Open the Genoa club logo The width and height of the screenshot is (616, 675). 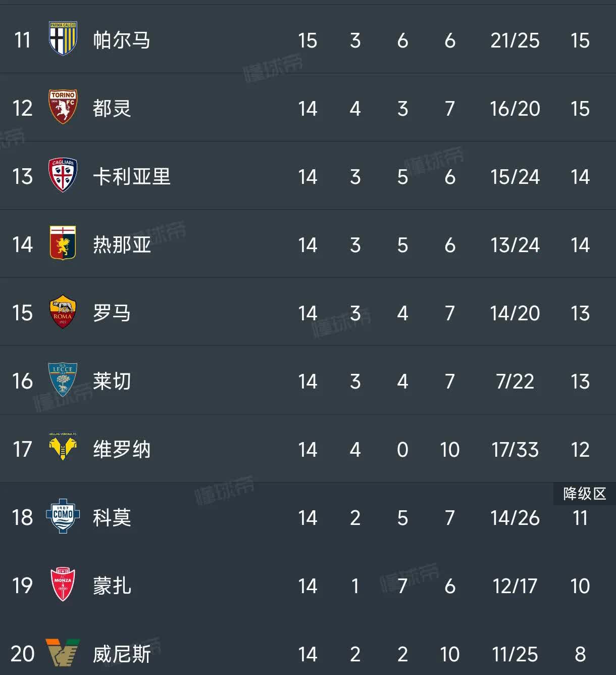point(63,243)
